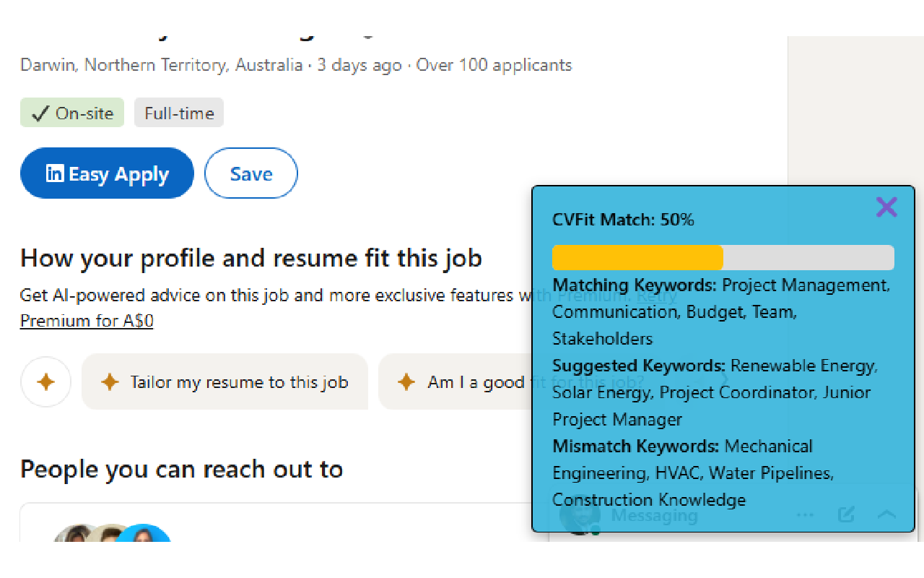Screen dimensions: 924x578
Task: Open Messaging three-dot options menu
Action: 805,515
